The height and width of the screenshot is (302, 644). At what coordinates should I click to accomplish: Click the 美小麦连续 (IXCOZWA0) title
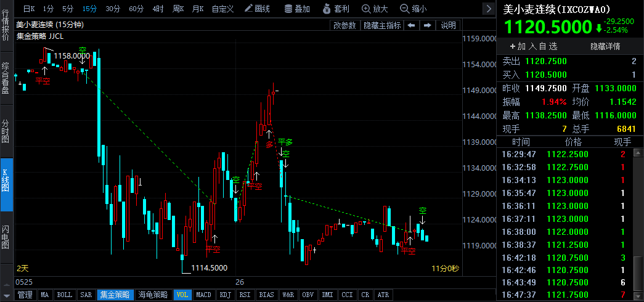556,10
